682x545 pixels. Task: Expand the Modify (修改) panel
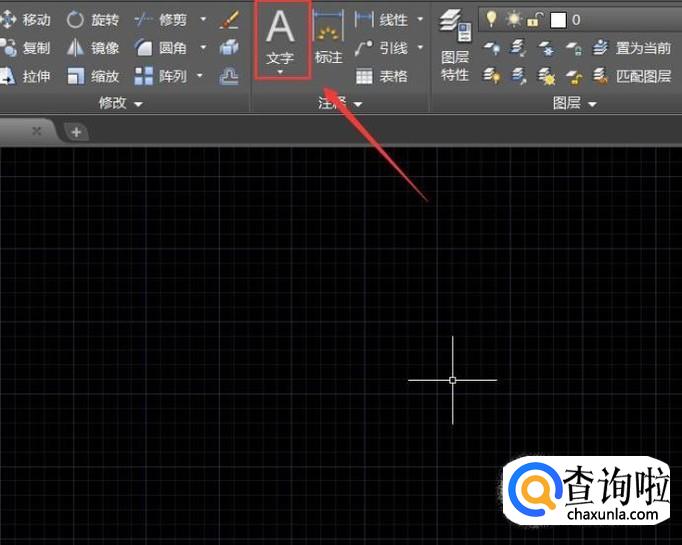120,104
